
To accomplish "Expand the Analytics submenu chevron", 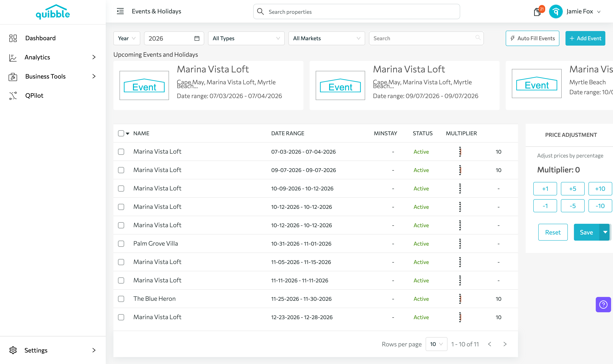I will pyautogui.click(x=94, y=57).
